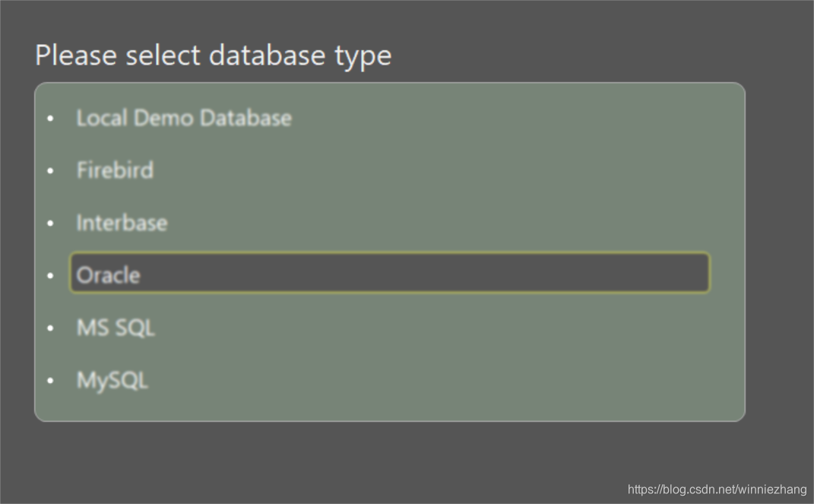Select Local Demo Database option

184,118
